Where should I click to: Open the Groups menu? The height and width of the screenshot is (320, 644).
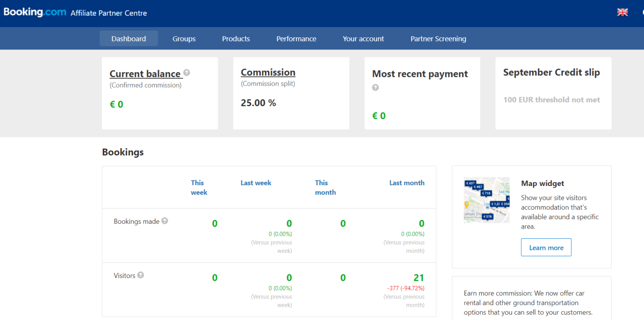click(x=184, y=39)
